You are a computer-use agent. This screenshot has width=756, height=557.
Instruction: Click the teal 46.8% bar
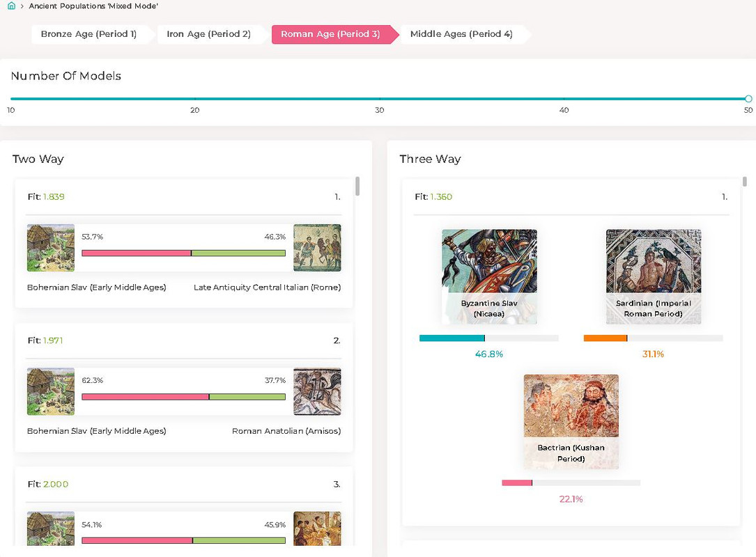452,338
